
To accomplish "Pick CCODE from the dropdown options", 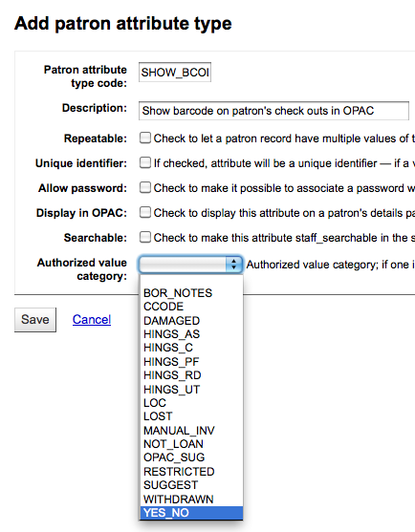I will click(191, 307).
